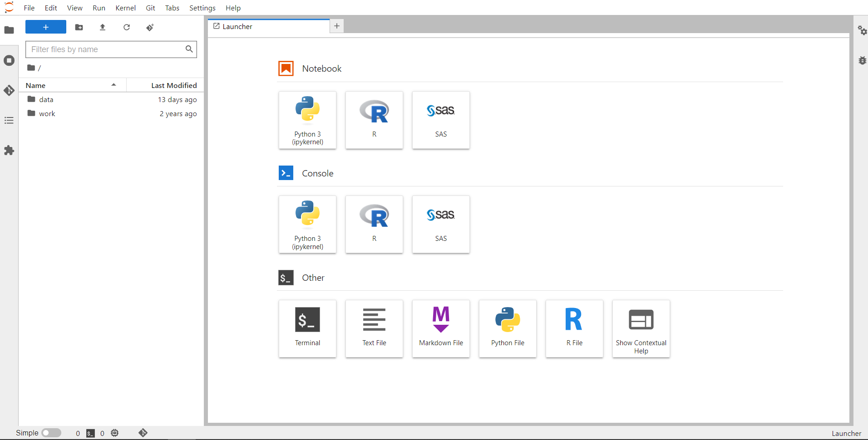
Task: Open the Debugger right sidebar
Action: pyautogui.click(x=862, y=60)
